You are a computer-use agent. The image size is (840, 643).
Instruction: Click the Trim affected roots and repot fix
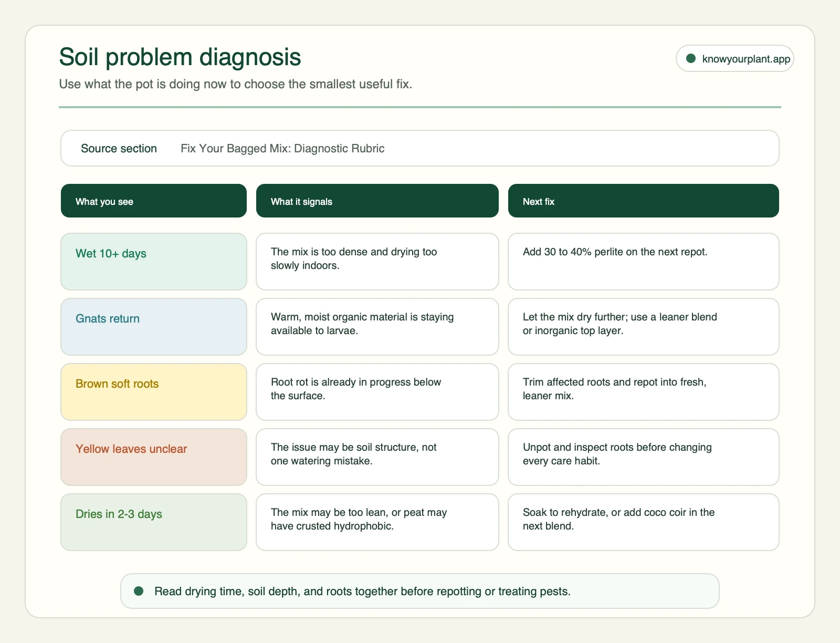tap(644, 392)
